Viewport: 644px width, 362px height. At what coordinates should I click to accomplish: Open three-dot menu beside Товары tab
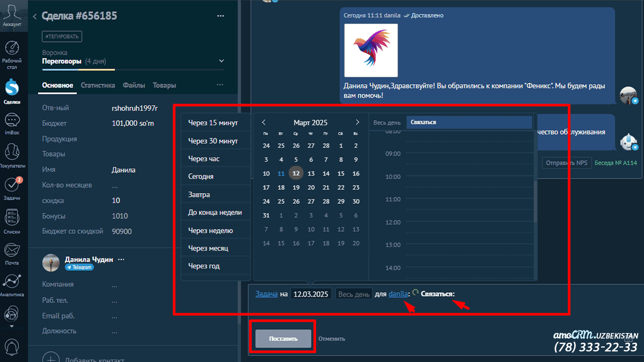pos(220,85)
